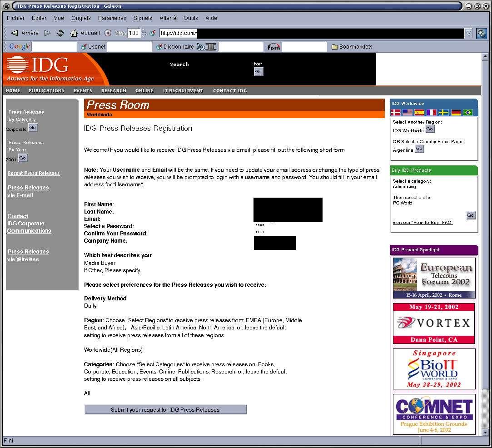This screenshot has height=448, width=492.
Task: Select the Swedish flag
Action: point(444,112)
